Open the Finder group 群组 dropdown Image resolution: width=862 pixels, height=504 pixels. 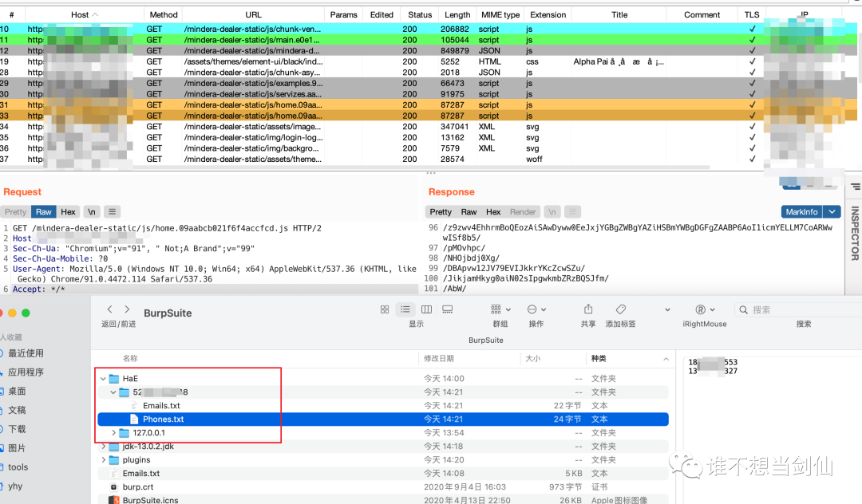tap(500, 309)
